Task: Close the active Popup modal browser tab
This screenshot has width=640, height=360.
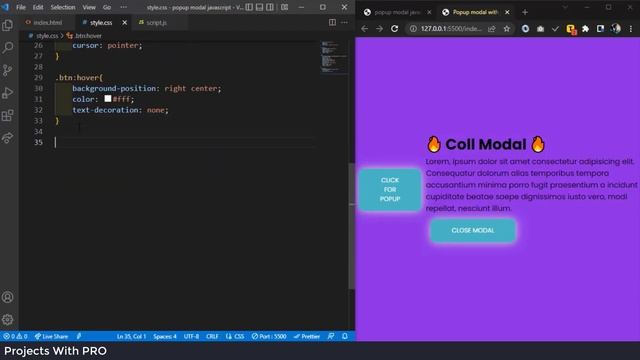Action: click(x=507, y=12)
